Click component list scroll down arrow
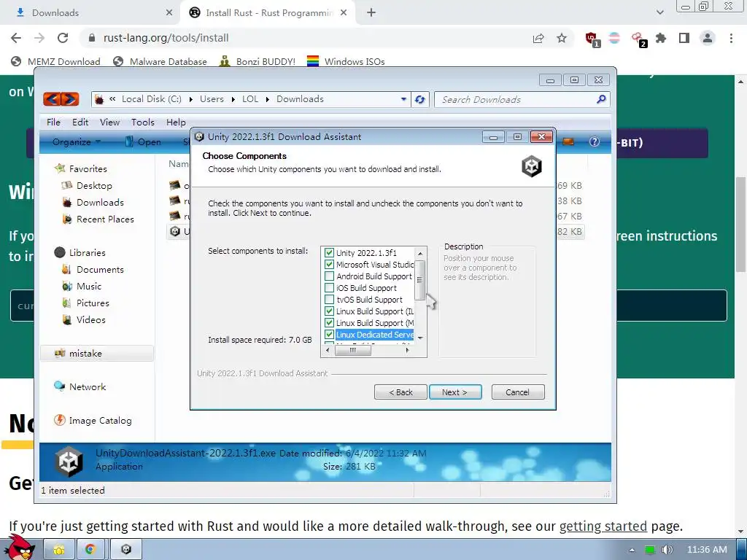Image resolution: width=747 pixels, height=560 pixels. (x=420, y=338)
